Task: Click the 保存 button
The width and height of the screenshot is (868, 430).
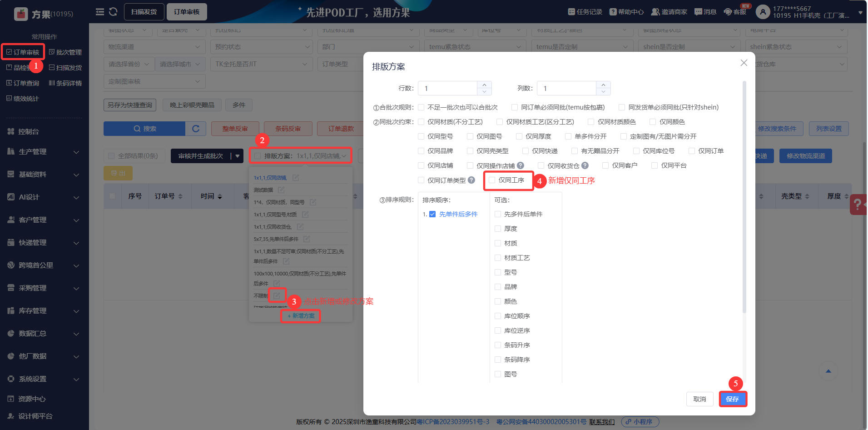Action: pos(733,399)
